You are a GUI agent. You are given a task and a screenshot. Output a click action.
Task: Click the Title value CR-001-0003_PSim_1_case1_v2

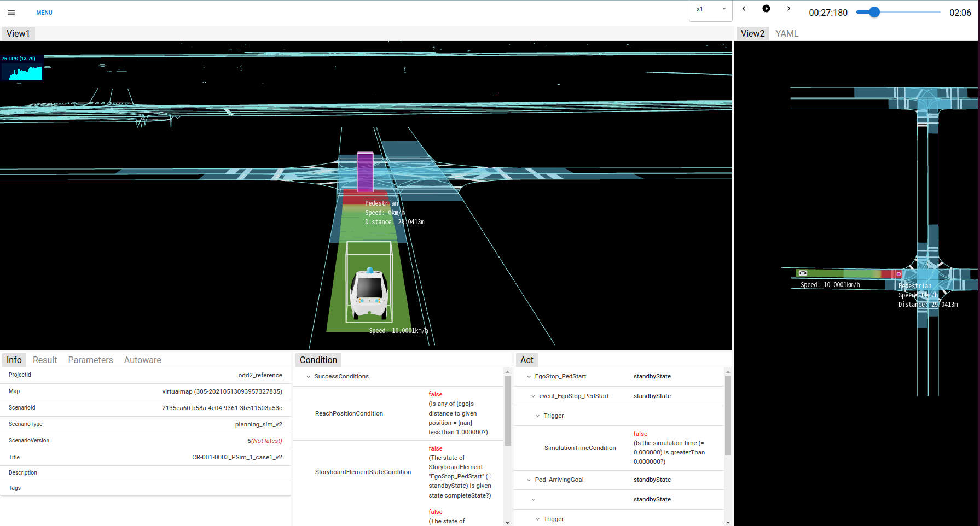coord(237,457)
